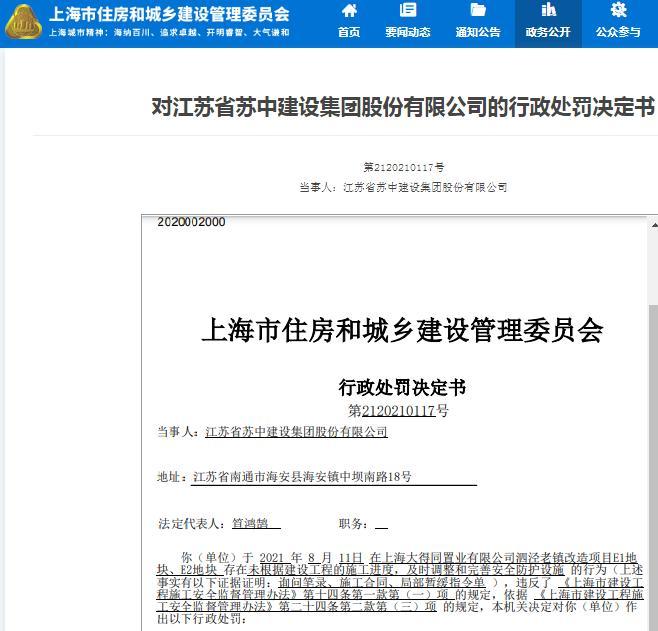Click the golden committee logo emblem
This screenshot has height=631, width=658.
click(x=24, y=22)
